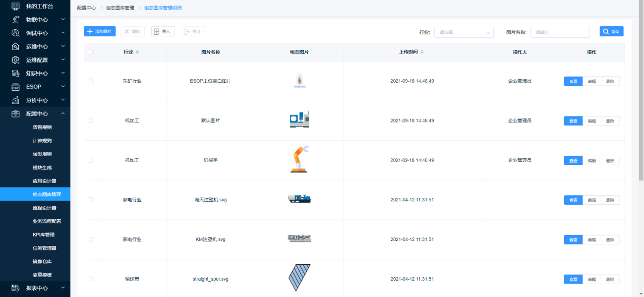This screenshot has width=644, height=297.
Task: Click the 调试中心 sidebar icon
Action: 15,33
